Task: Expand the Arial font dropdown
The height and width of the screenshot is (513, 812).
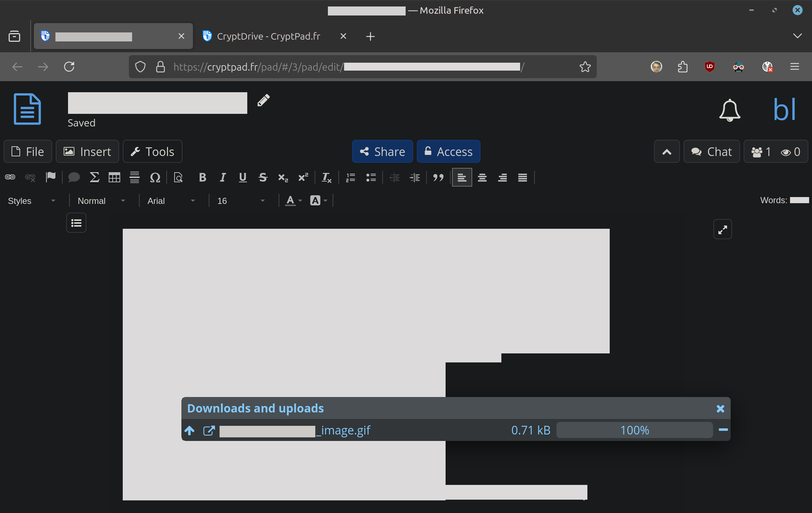Action: (x=171, y=201)
